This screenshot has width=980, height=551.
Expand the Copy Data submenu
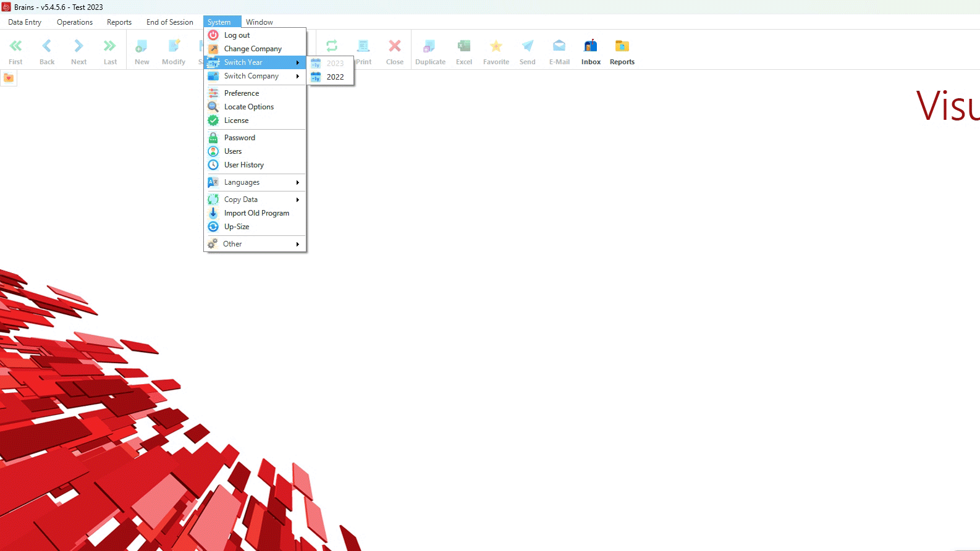pos(255,200)
